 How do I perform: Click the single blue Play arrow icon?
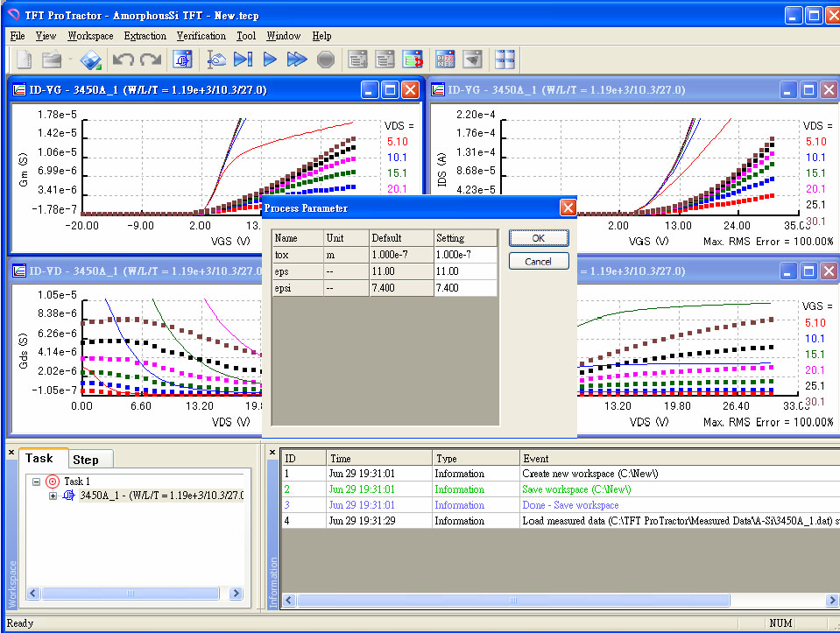pyautogui.click(x=270, y=60)
